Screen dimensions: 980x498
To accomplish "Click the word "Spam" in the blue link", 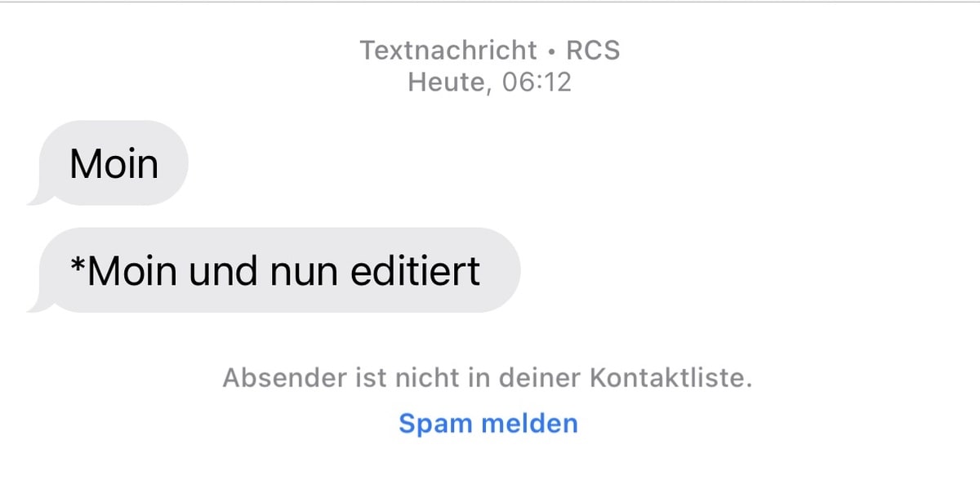I will coord(435,424).
